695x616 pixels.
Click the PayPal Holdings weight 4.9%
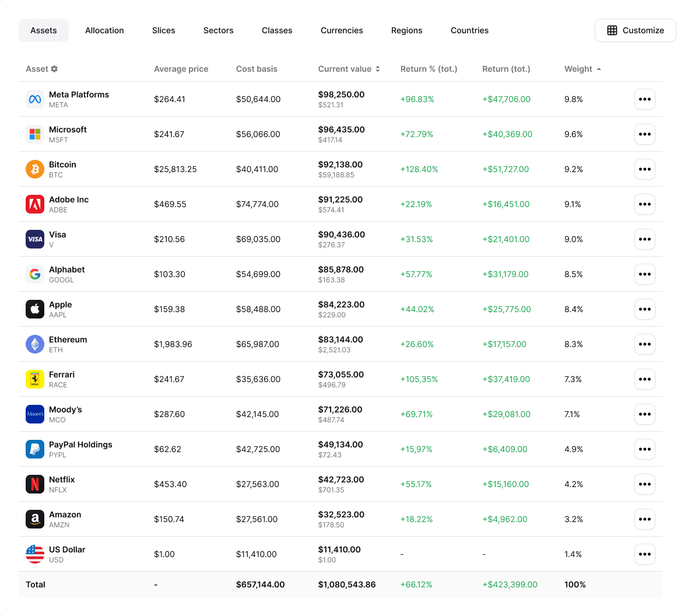point(574,450)
